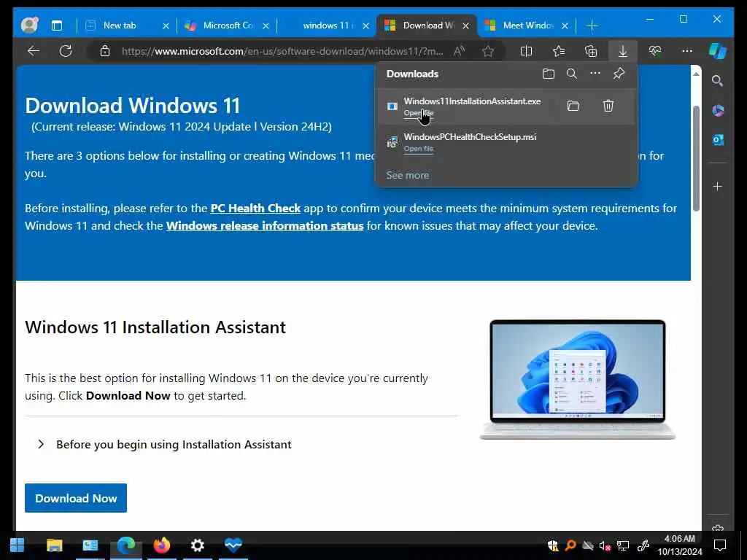The height and width of the screenshot is (560, 747).
Task: Open File Explorer from the taskbar
Action: (54, 545)
